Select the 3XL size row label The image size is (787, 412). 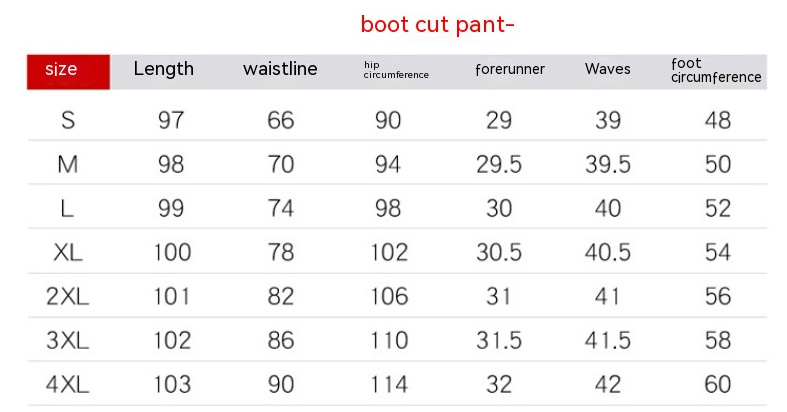68,340
